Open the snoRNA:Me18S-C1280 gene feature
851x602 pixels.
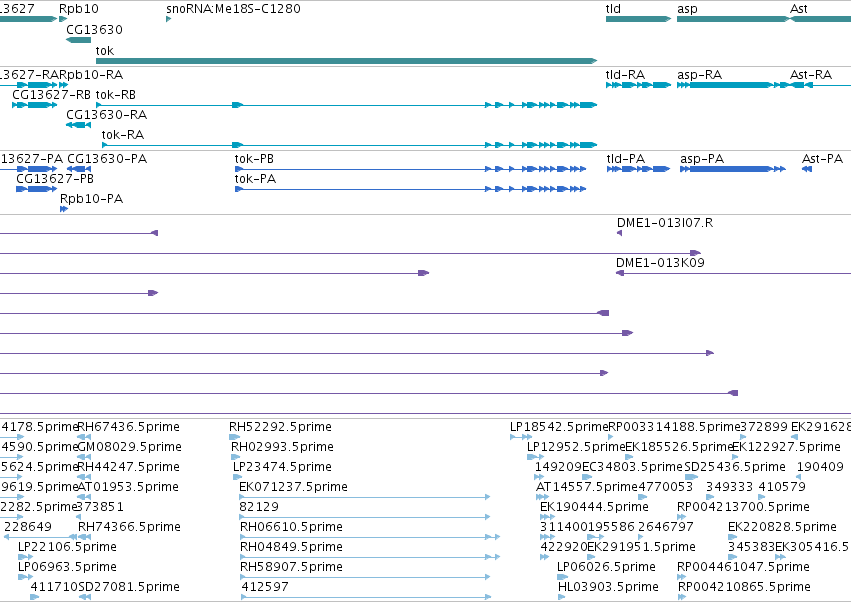tap(169, 19)
